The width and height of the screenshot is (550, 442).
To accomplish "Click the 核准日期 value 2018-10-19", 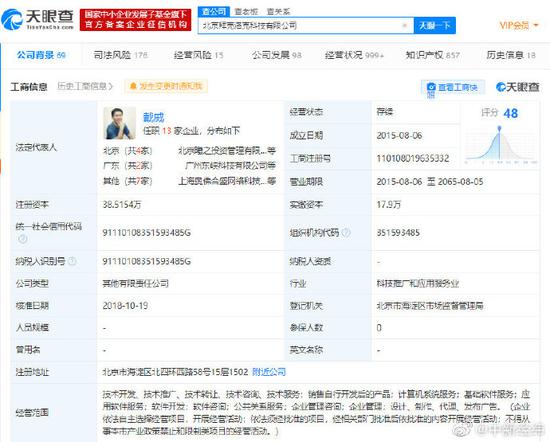I will (x=125, y=306).
